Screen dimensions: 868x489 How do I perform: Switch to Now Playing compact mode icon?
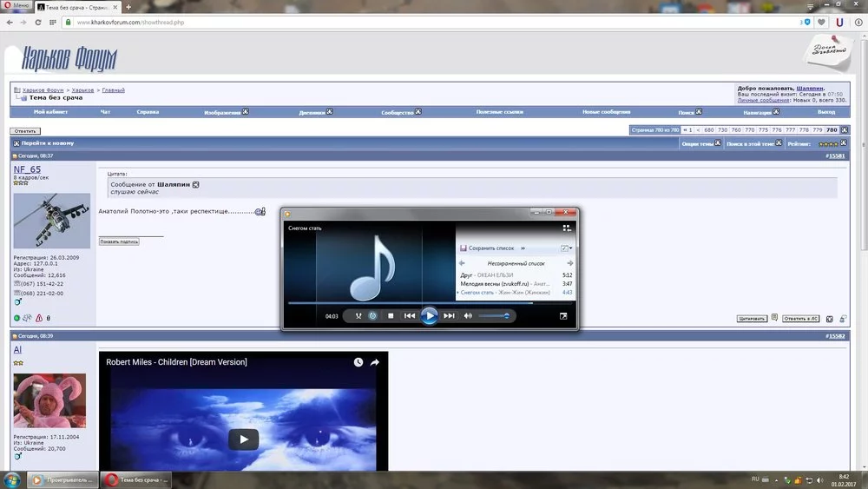[563, 316]
